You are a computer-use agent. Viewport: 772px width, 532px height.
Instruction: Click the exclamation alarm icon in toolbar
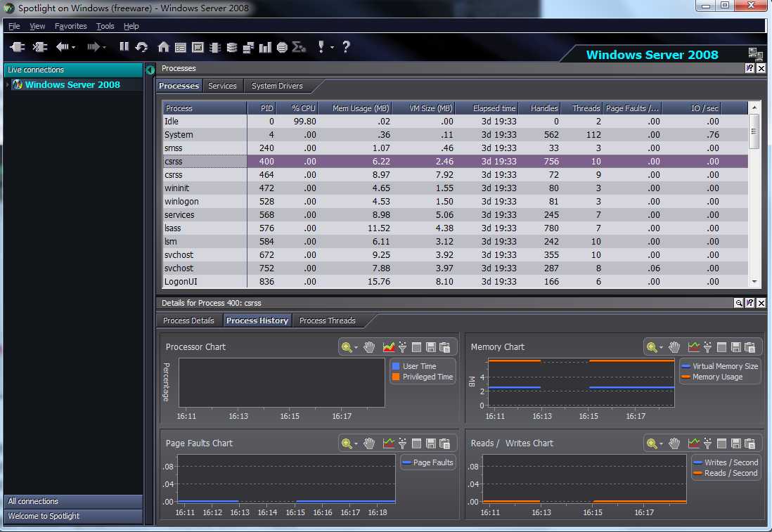pos(321,47)
